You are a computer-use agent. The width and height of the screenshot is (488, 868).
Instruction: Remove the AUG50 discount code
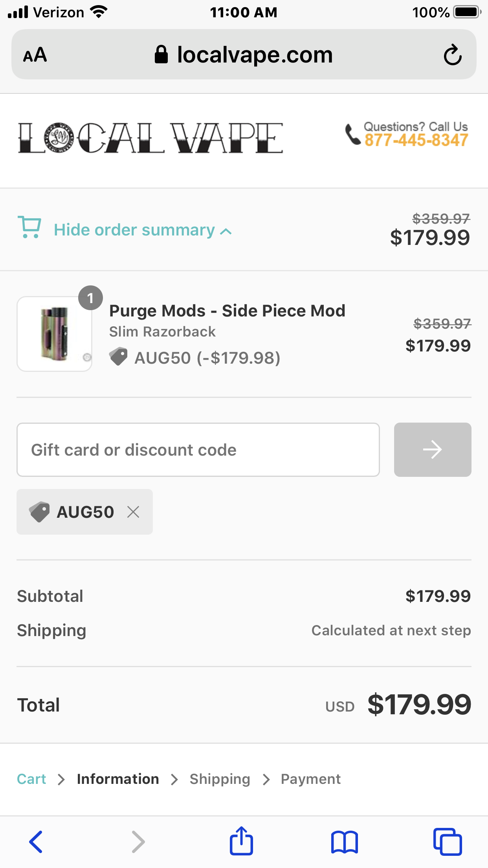point(133,512)
